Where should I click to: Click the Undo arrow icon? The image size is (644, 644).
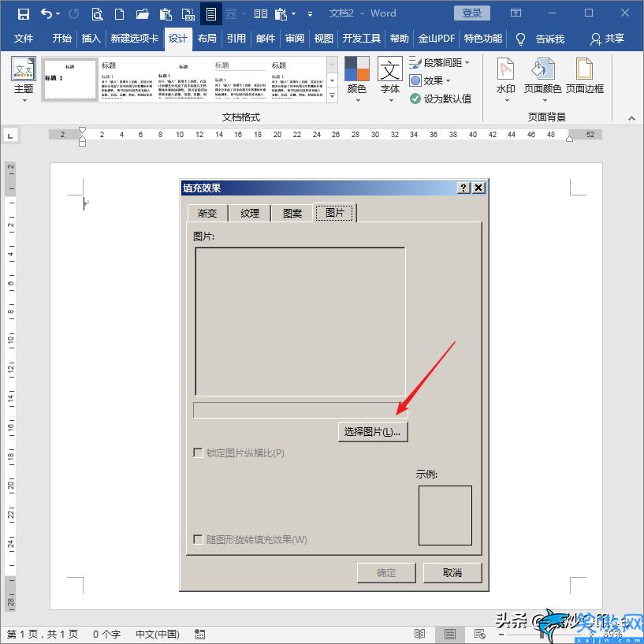pyautogui.click(x=46, y=14)
